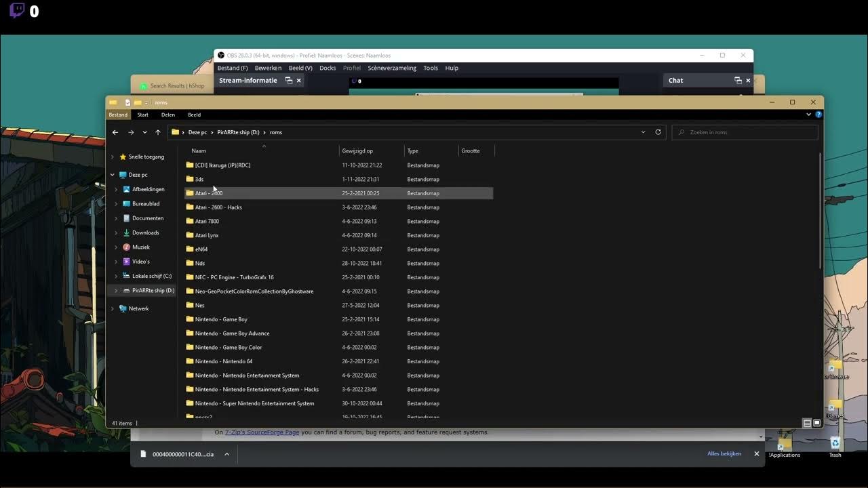Open the Documenten folder in sidebar

point(148,218)
